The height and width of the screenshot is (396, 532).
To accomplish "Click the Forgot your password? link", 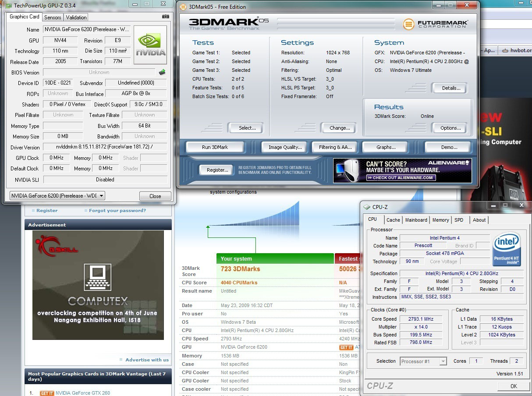I will click(x=117, y=210).
